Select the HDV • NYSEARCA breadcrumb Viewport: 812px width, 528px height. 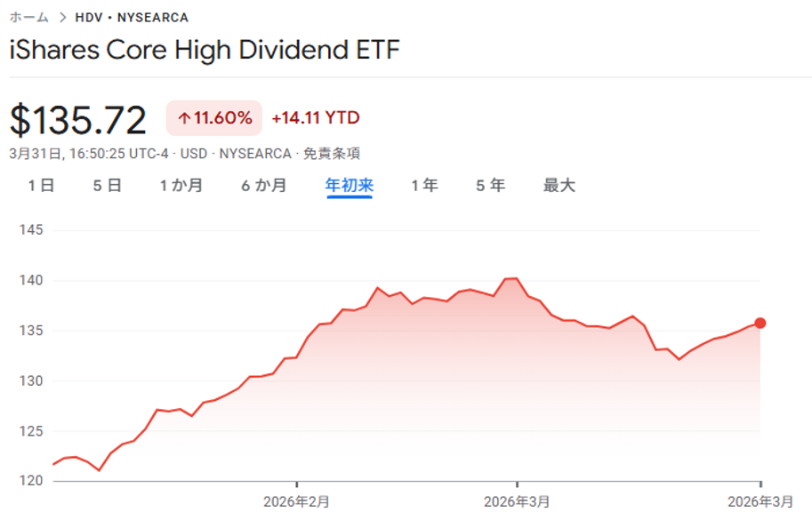pyautogui.click(x=132, y=17)
